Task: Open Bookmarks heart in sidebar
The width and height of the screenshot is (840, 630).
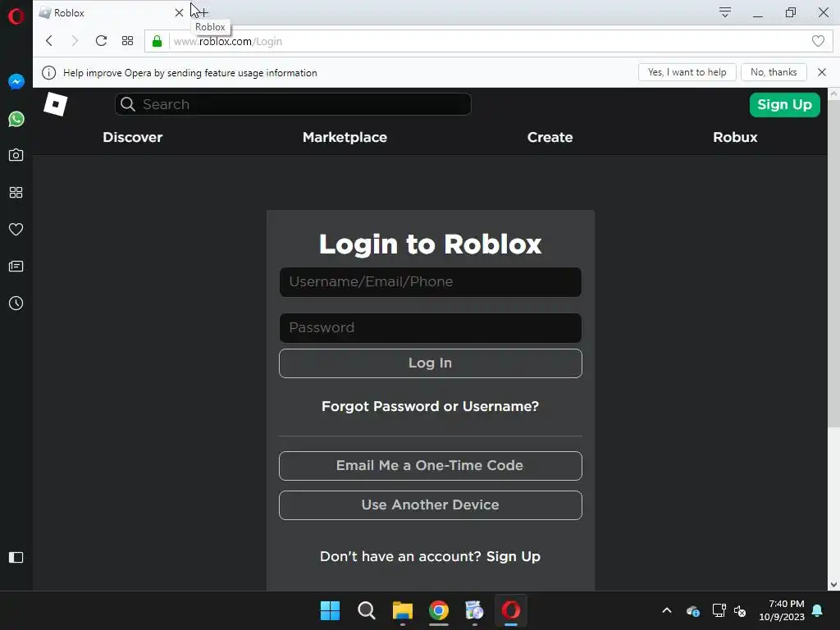Action: [x=16, y=230]
